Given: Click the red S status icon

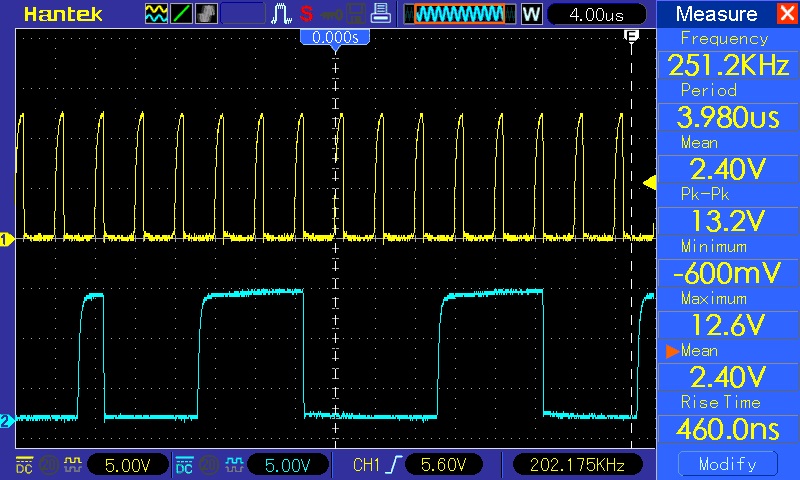Looking at the screenshot, I should pos(306,14).
